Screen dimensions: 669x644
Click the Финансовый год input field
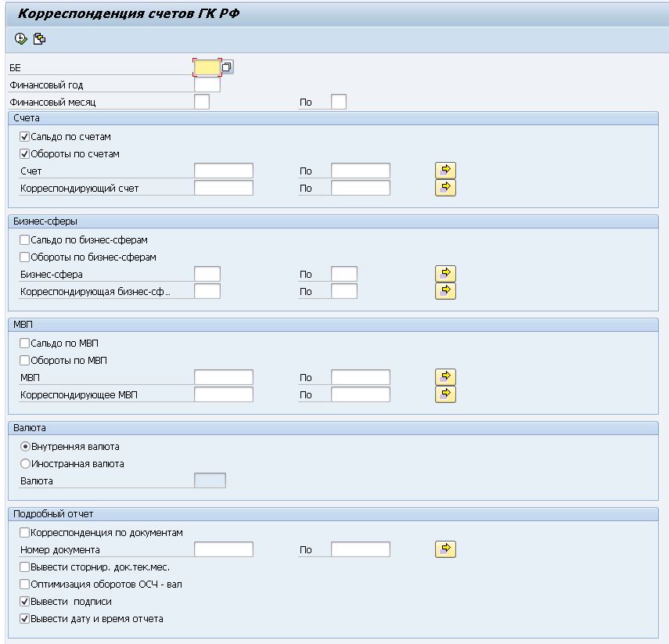[207, 85]
